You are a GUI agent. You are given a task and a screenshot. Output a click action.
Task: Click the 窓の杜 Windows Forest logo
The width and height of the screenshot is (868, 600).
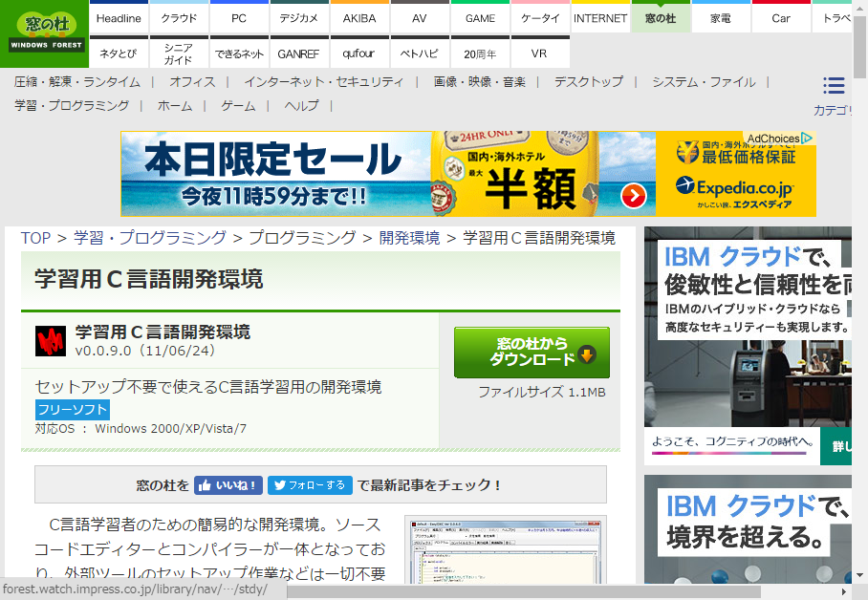tap(47, 32)
